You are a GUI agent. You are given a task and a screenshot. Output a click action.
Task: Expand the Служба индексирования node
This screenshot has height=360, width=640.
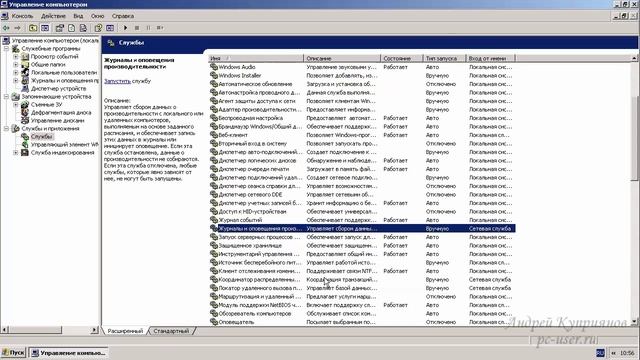point(16,153)
